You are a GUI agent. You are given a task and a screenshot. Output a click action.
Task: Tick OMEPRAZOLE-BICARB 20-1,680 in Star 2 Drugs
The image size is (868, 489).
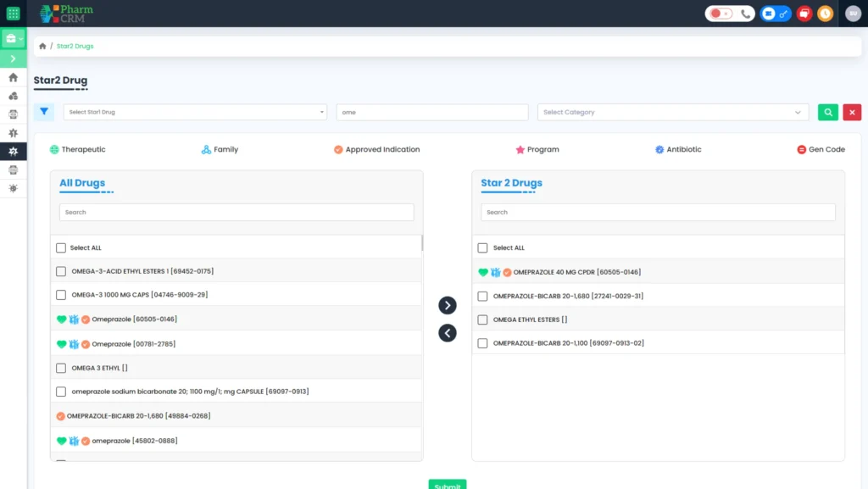(481, 296)
